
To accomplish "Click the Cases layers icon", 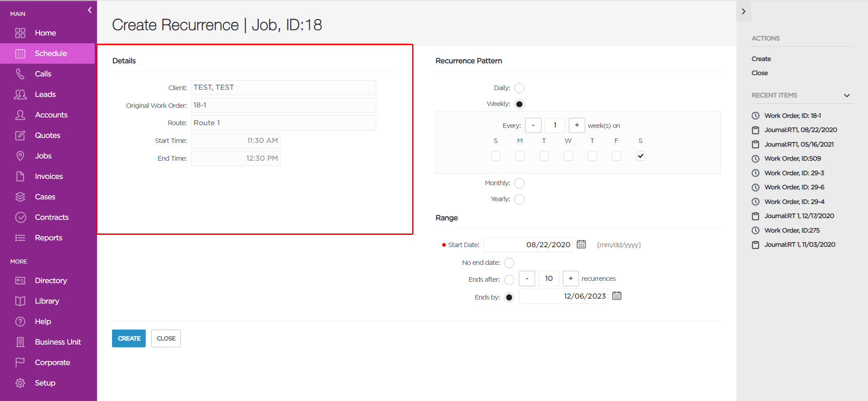I will click(x=20, y=197).
